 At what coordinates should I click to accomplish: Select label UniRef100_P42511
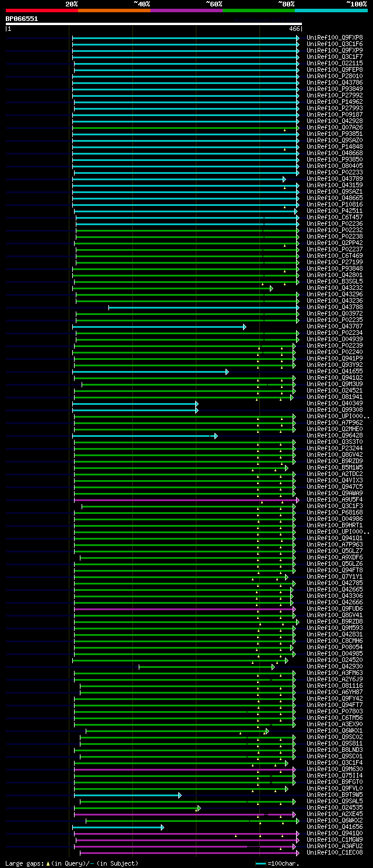coord(335,211)
